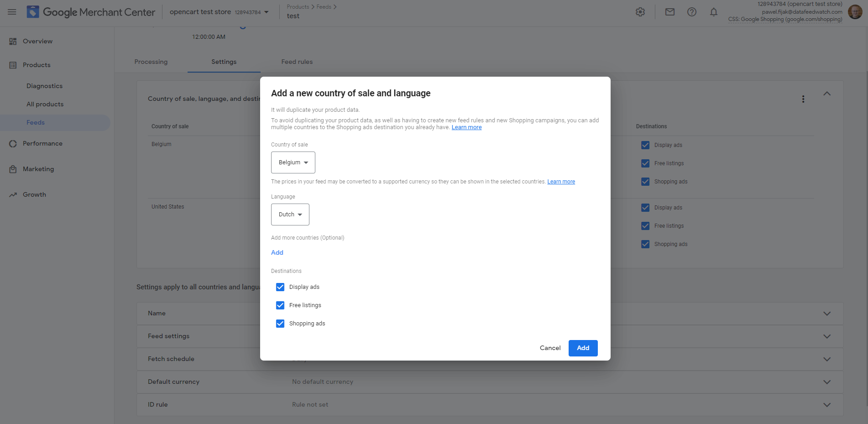
Task: Open the notifications bell
Action: [713, 12]
